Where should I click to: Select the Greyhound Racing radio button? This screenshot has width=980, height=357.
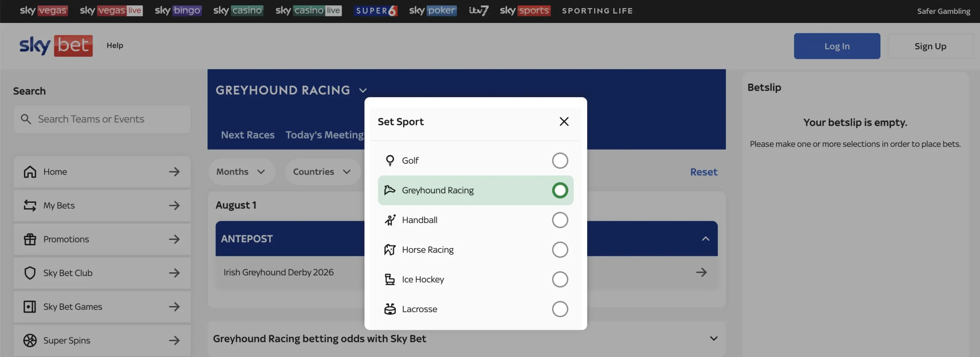point(560,190)
